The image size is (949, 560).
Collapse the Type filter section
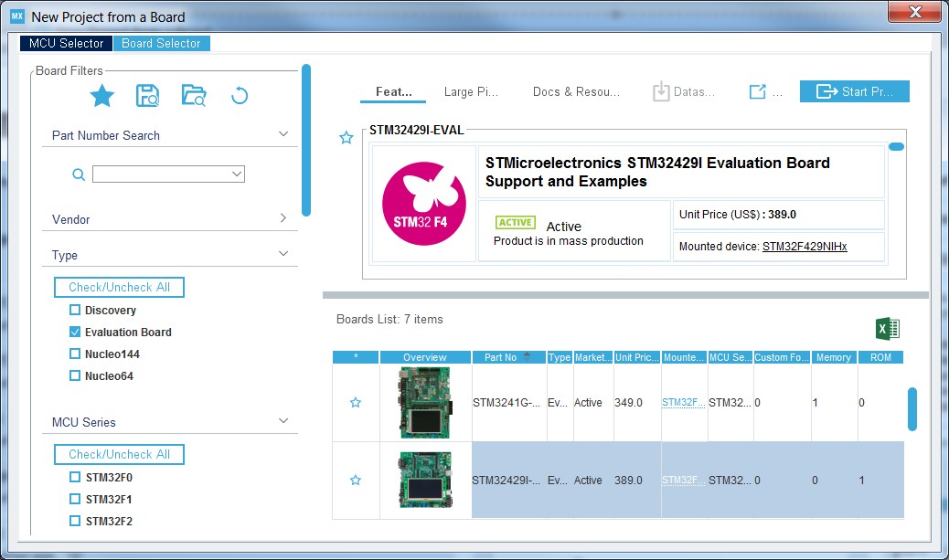(283, 253)
